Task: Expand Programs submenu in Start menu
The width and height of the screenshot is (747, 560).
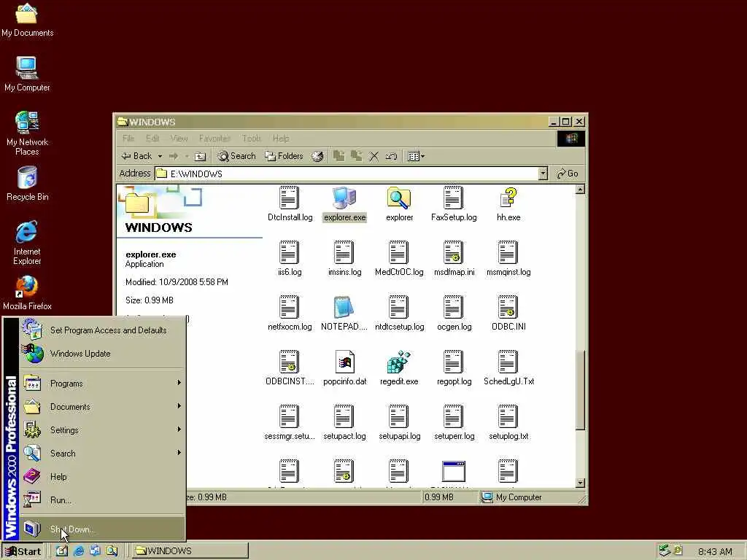Action: [x=102, y=384]
